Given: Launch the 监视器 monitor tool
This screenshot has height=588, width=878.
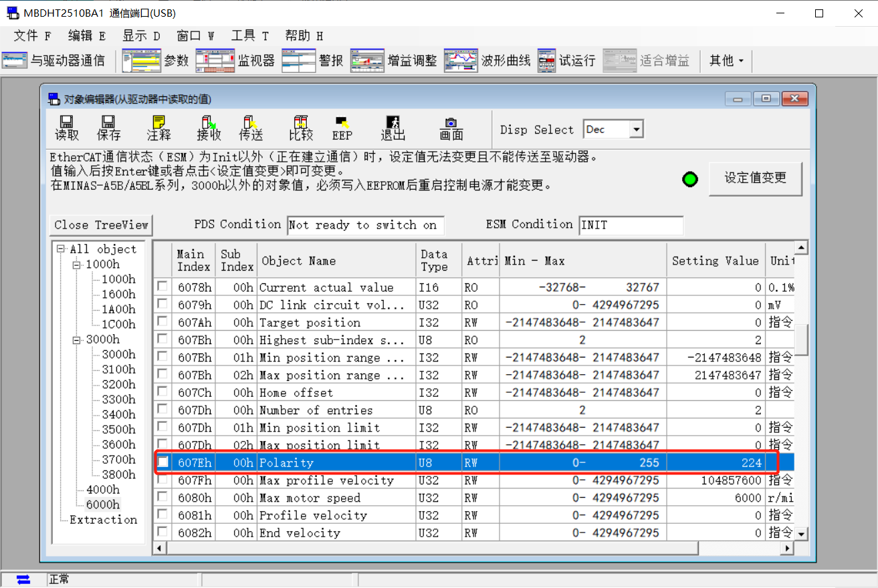Looking at the screenshot, I should [x=235, y=61].
